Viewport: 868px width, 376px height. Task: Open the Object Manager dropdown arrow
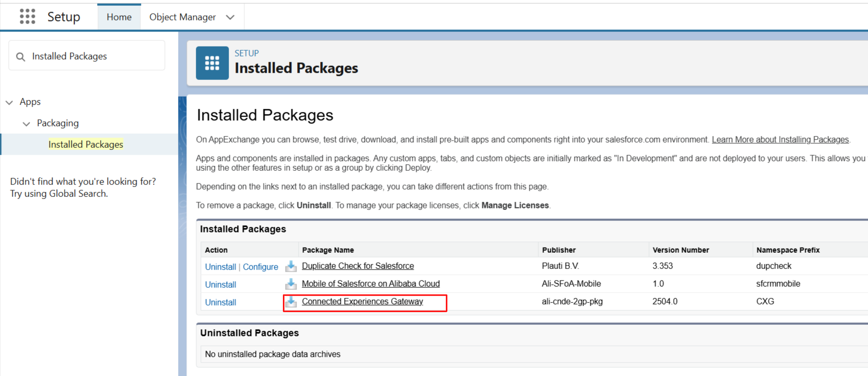[230, 17]
